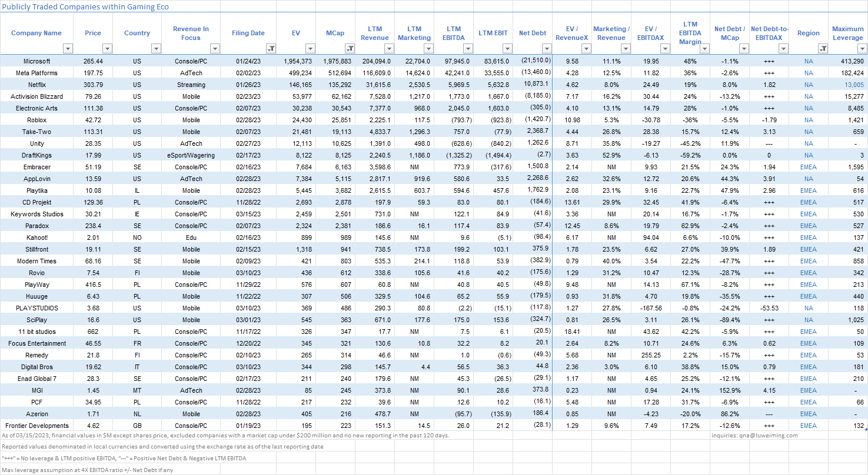The image size is (868, 475).
Task: Open the LTM Revenue filter dropdown
Action: pyautogui.click(x=389, y=49)
